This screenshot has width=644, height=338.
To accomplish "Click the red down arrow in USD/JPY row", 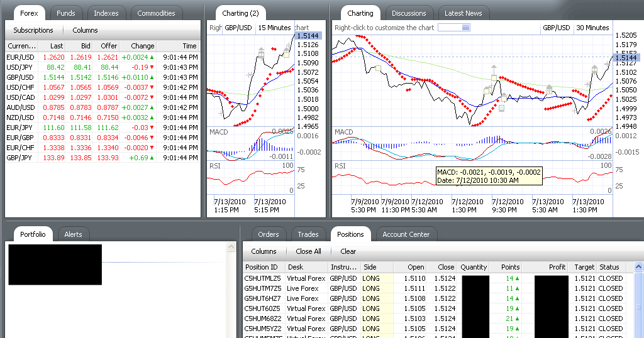I will [x=152, y=67].
